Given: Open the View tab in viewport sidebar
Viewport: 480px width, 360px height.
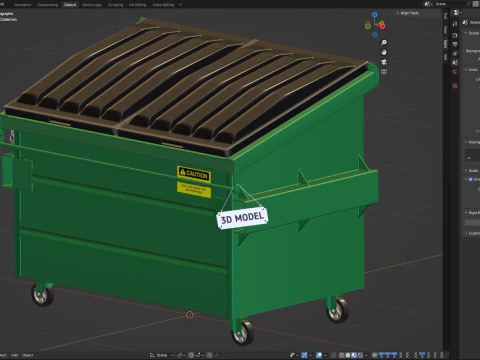Looking at the screenshot, I should coord(445,29).
